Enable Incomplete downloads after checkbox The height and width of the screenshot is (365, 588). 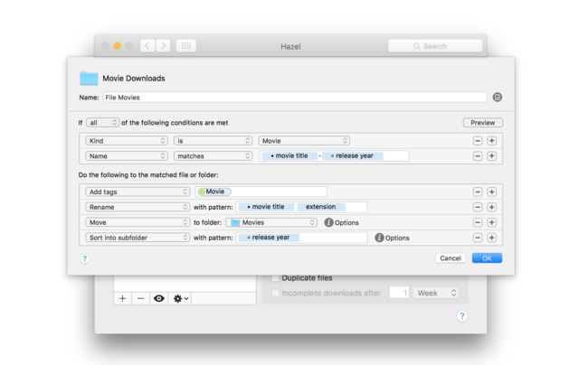276,293
